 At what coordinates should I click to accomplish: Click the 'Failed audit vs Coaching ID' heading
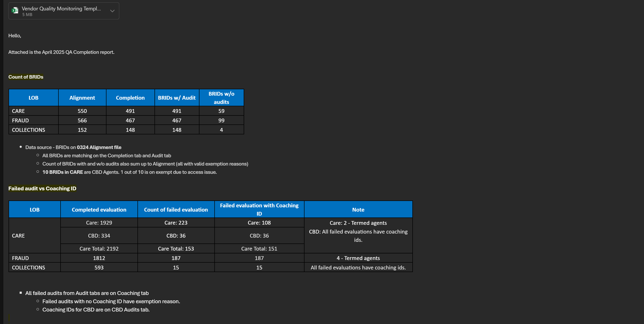pyautogui.click(x=42, y=188)
